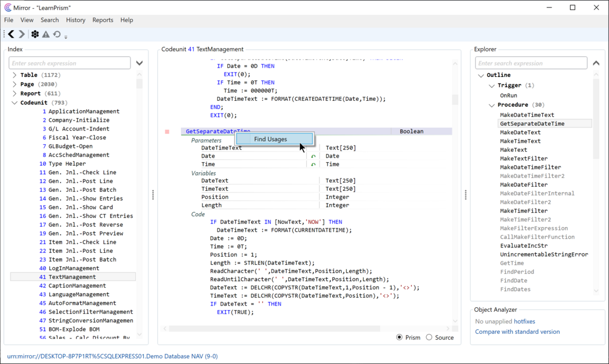Click the green reference arrow on Date parameter

click(x=313, y=156)
